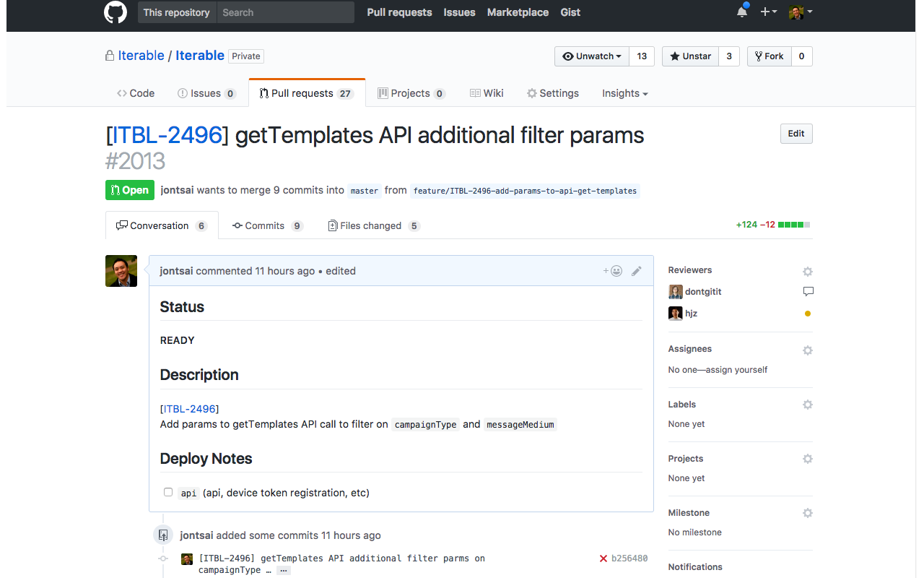The image size is (924, 578).
Task: Edit the comment with the pencil icon
Action: 636,271
